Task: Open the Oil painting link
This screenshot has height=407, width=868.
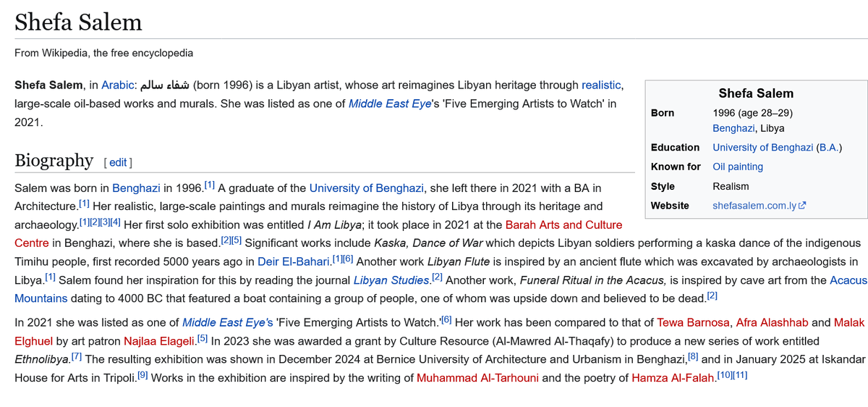Action: point(738,167)
